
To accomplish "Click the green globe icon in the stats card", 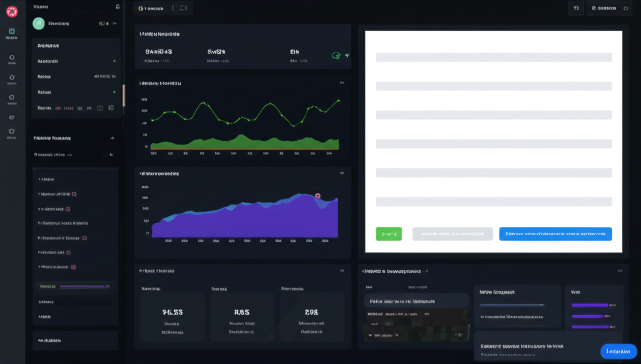I will (337, 55).
